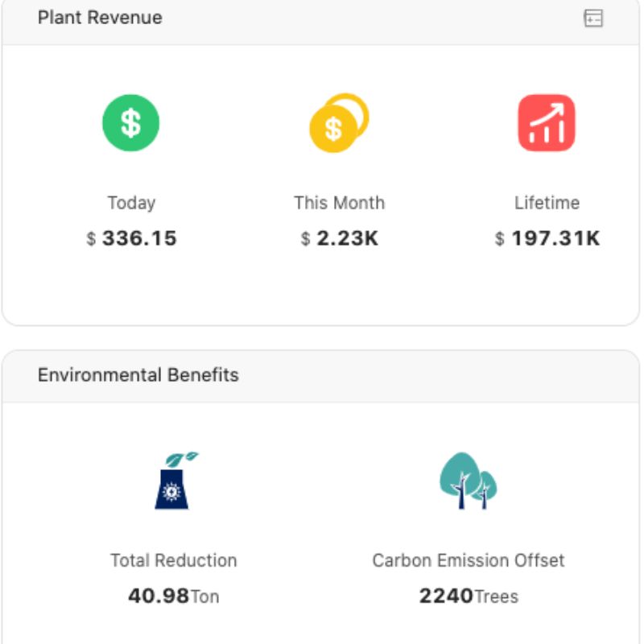Select the Today label under the green icon
Viewport: 644px width, 644px height.
131,203
